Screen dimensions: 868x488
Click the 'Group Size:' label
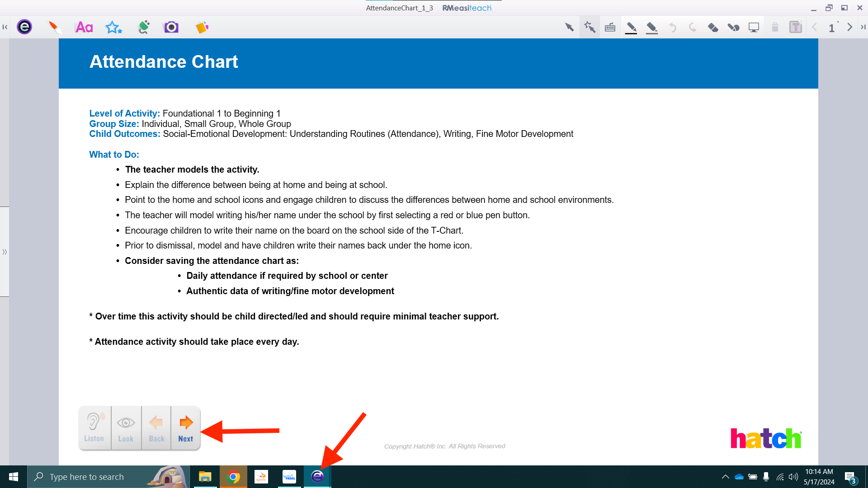point(114,124)
